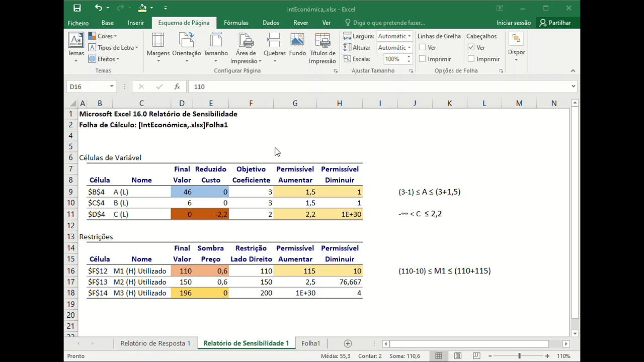Expand the formula bar with its arrow
The width and height of the screenshot is (644, 362).
point(573,86)
